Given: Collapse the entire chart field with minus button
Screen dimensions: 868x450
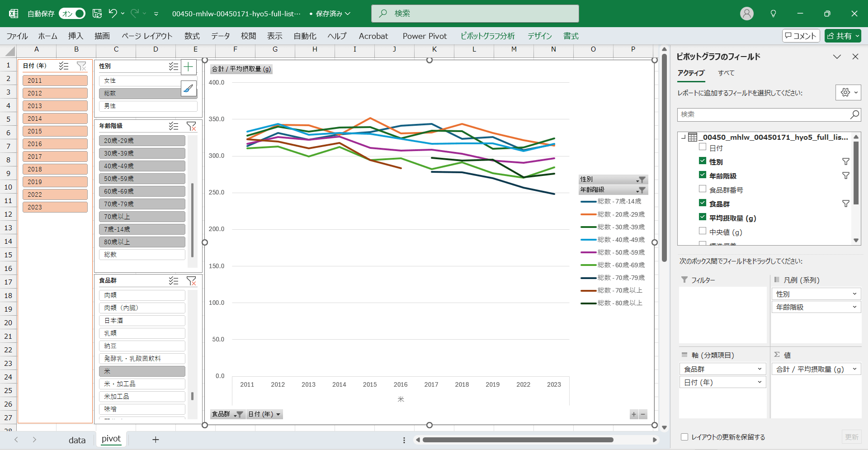Looking at the screenshot, I should click(643, 414).
